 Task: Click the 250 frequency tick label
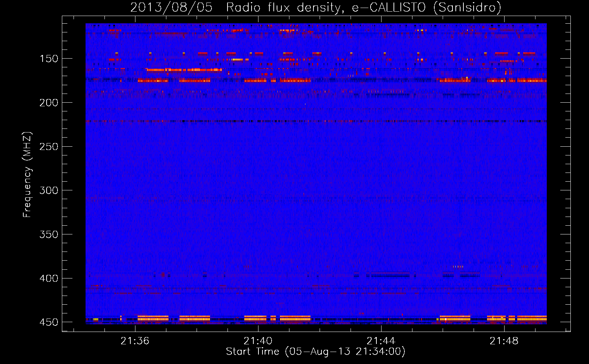[48, 147]
